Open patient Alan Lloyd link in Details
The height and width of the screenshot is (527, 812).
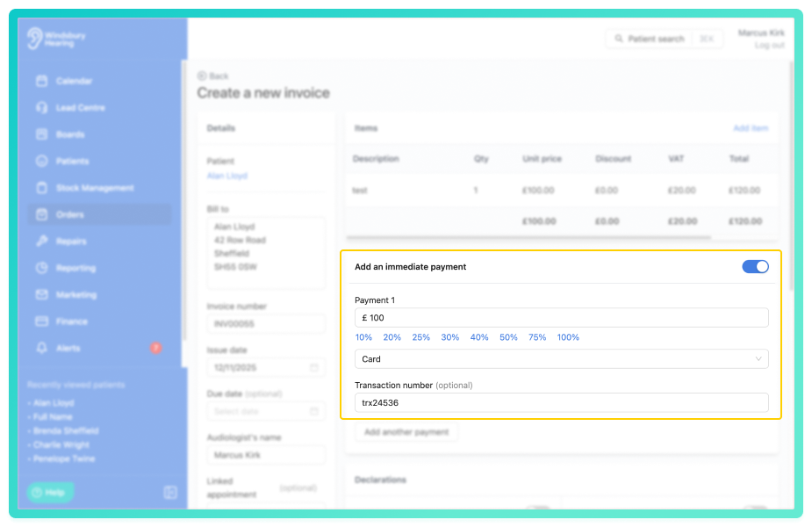226,176
